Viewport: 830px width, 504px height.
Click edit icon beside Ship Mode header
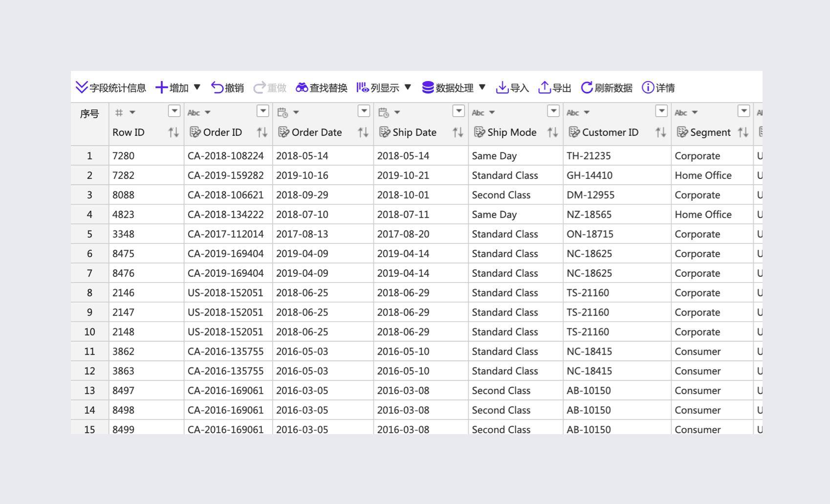tap(480, 132)
